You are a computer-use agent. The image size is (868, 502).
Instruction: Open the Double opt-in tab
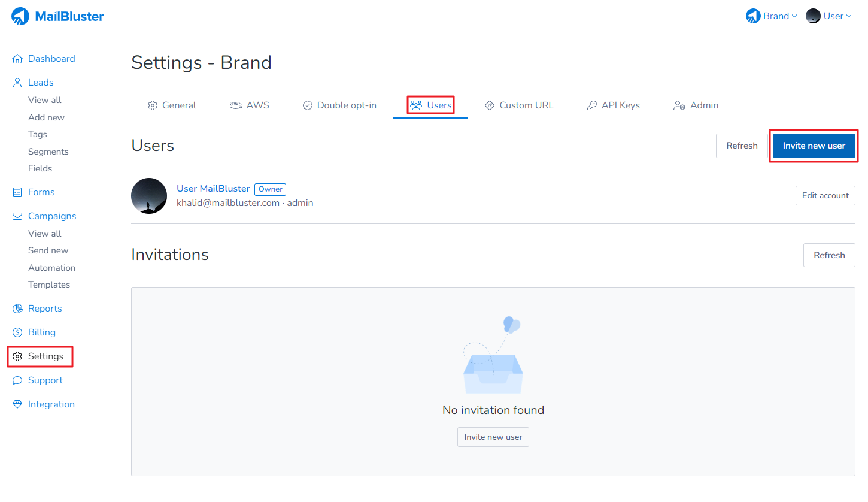coord(339,105)
